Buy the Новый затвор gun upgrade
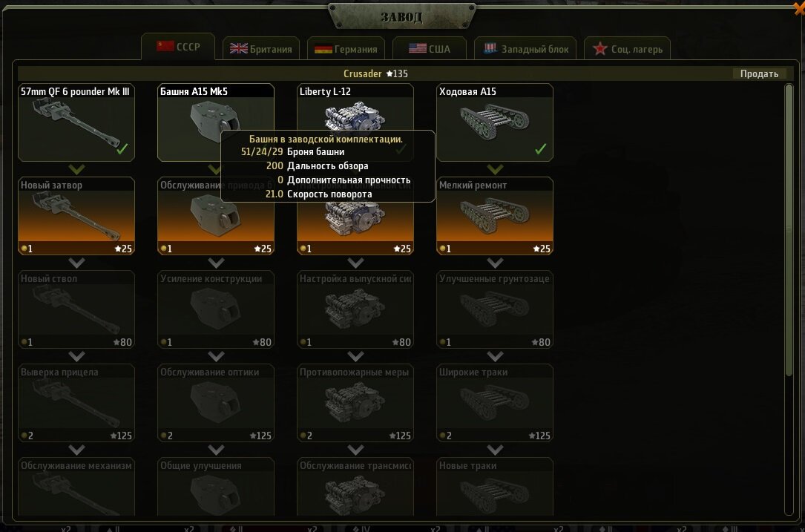The image size is (805, 532). click(76, 216)
